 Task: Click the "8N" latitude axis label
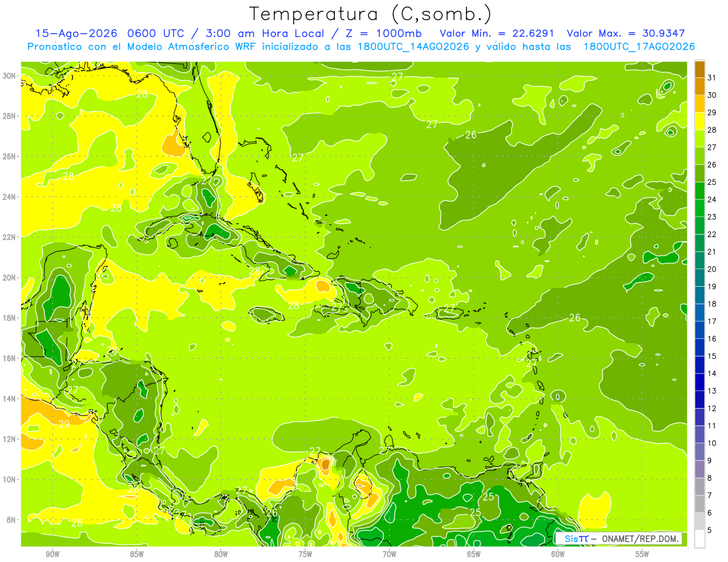click(12, 520)
